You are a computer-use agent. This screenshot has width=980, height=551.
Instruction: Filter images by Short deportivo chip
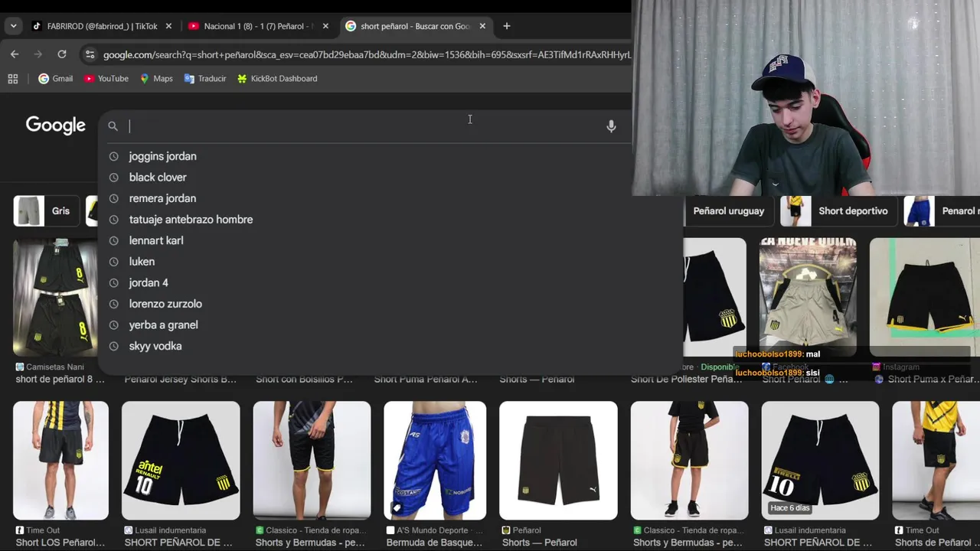coord(838,211)
